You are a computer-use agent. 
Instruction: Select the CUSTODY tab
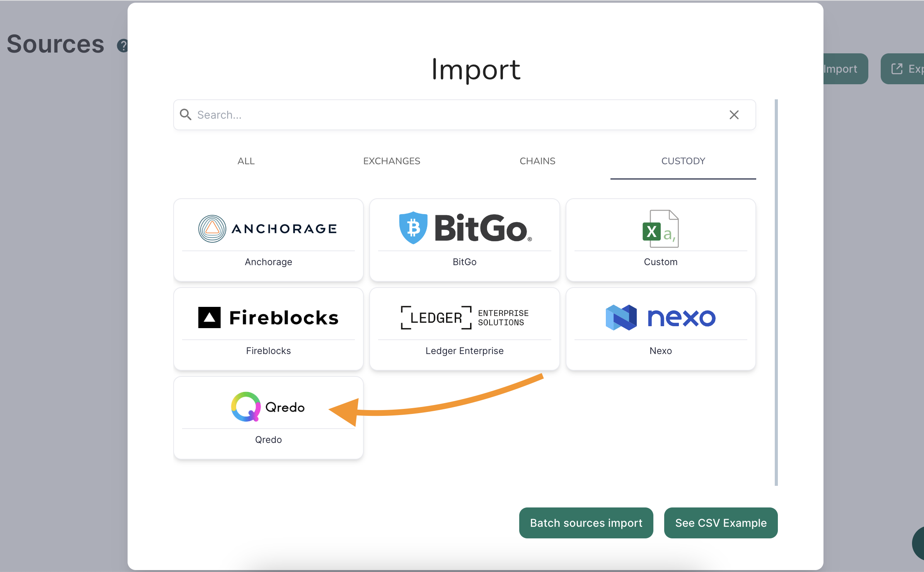[x=683, y=161]
